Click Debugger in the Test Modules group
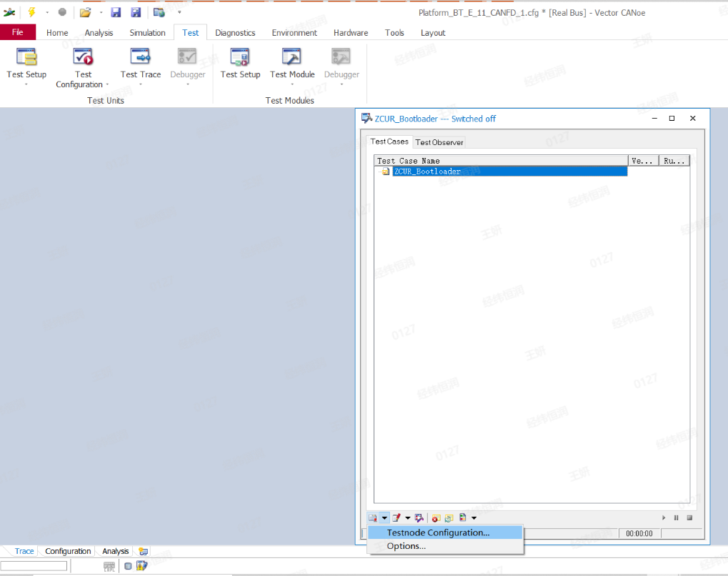 pos(341,66)
